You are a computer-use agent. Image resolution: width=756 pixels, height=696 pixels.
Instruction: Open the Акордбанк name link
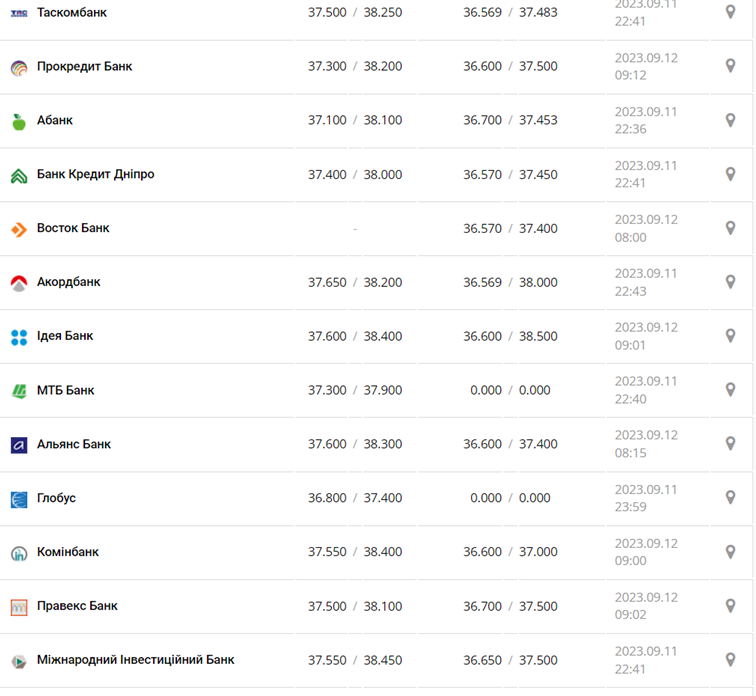click(x=69, y=282)
